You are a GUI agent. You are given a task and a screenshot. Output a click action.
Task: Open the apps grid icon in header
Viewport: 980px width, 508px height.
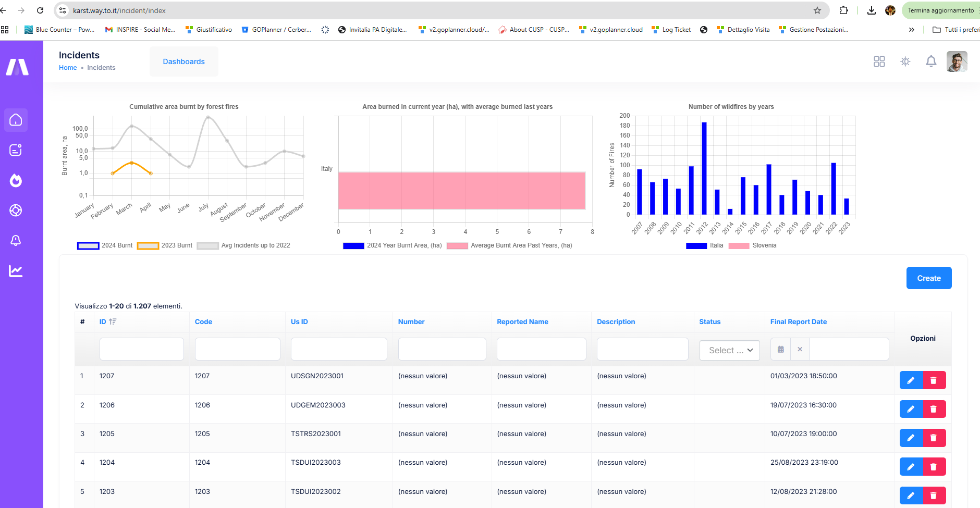click(x=879, y=61)
